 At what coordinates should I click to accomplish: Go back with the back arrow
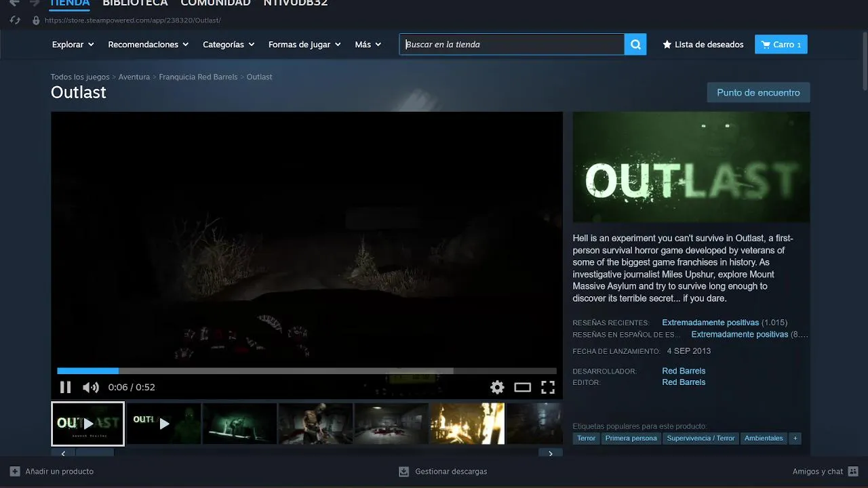click(x=14, y=3)
